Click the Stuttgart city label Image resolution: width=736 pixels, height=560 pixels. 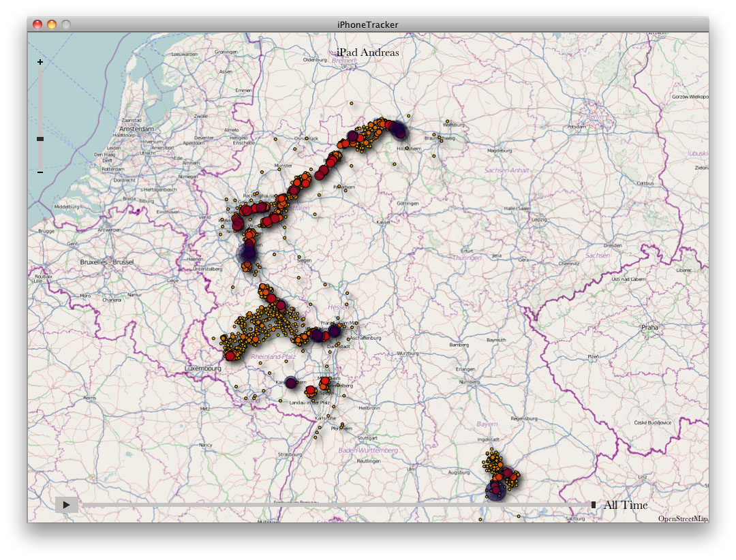click(367, 438)
